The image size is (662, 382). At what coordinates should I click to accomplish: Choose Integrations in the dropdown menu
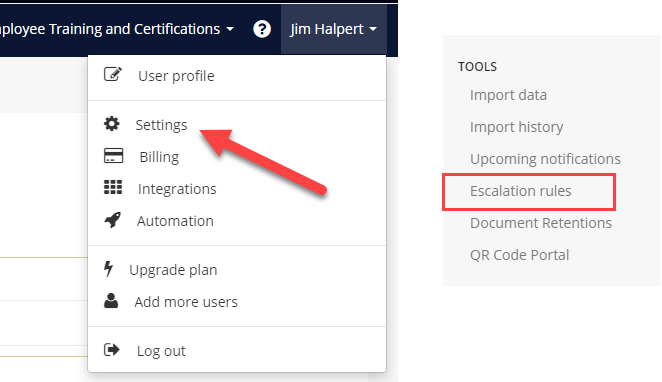click(177, 189)
